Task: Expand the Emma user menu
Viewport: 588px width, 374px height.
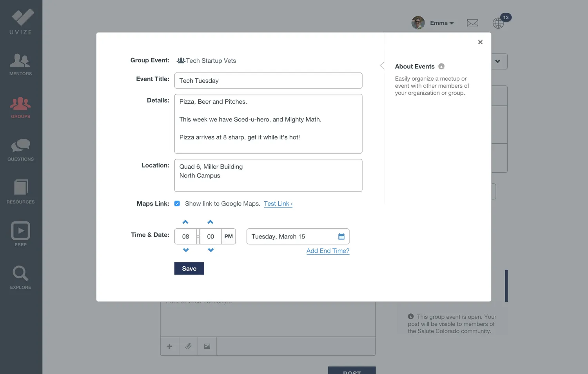Action: (441, 23)
